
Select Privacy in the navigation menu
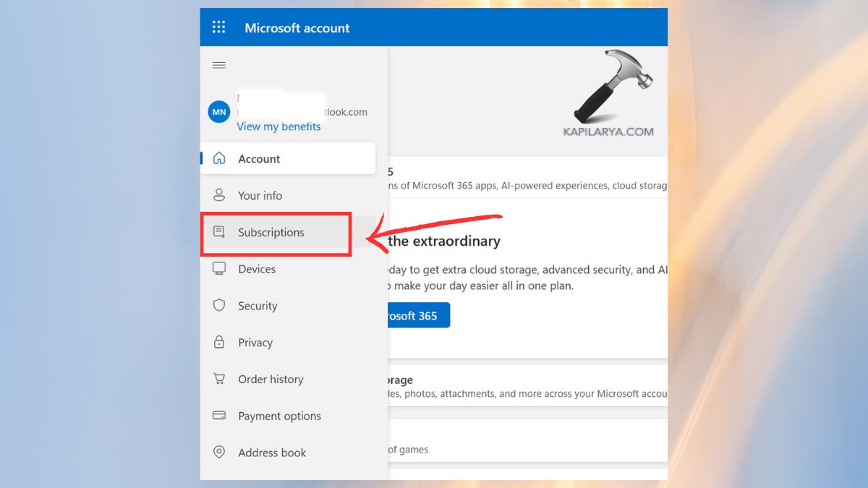point(255,342)
